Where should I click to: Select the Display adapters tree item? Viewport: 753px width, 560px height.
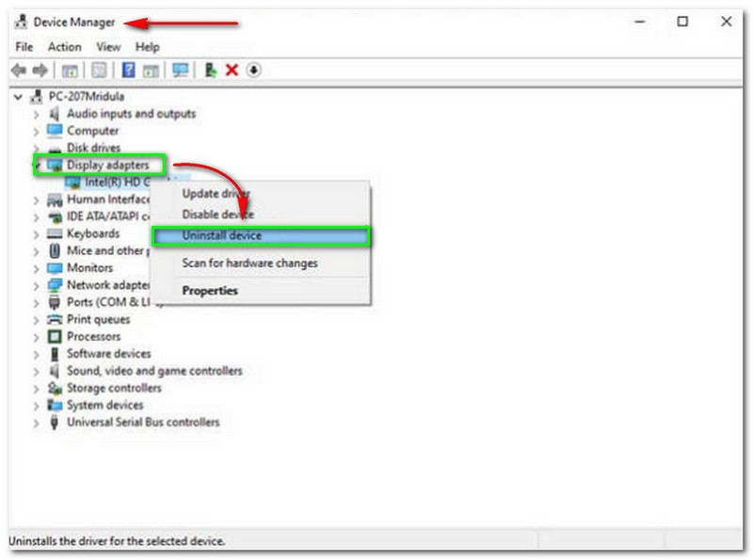pos(107,166)
